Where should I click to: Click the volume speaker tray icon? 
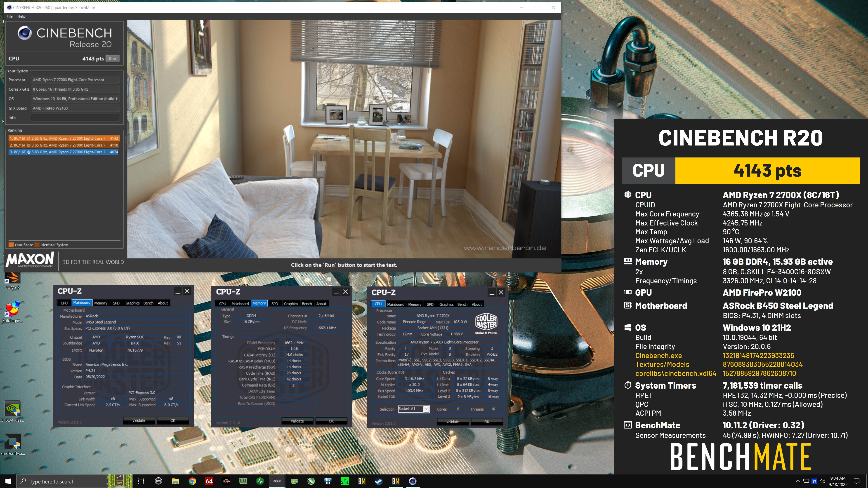[x=823, y=481]
